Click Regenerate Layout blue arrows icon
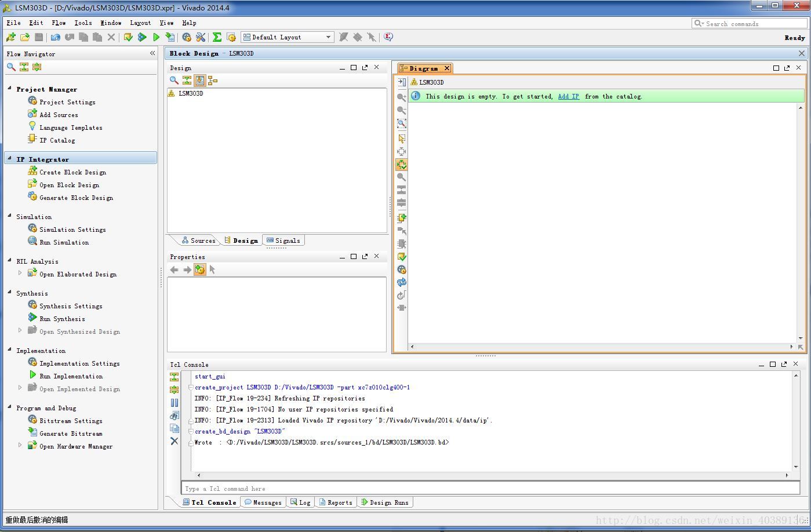Screen dimensions: 811x532 pos(401,282)
